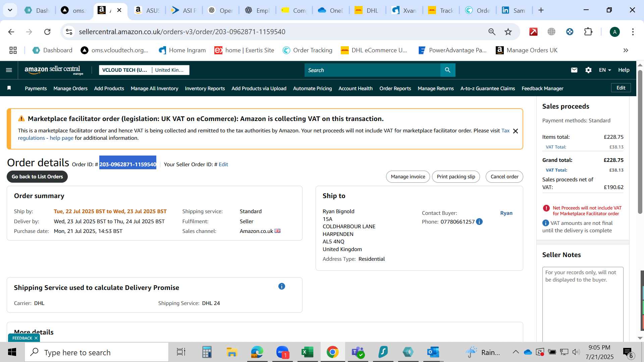The height and width of the screenshot is (362, 644).
Task: Open File Explorer from the taskbar
Action: tap(231, 352)
